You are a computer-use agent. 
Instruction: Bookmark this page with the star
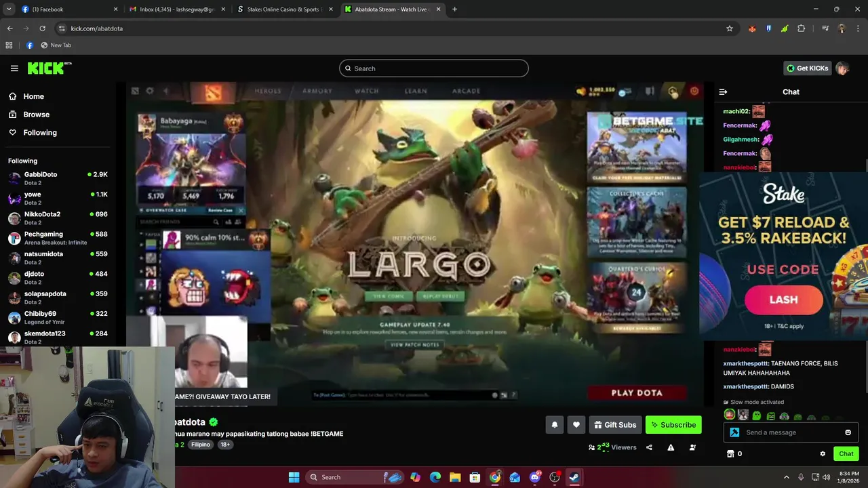[x=730, y=28]
